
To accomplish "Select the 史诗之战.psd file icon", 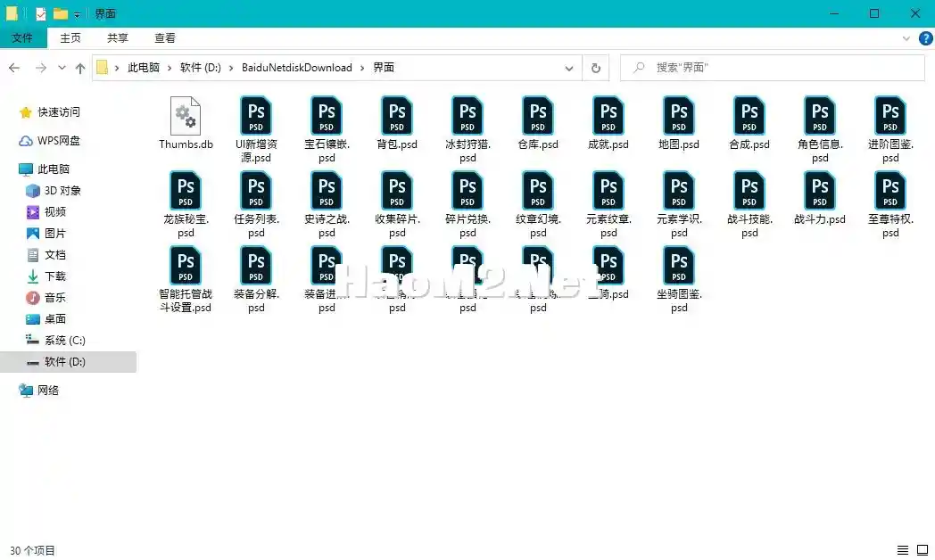I will click(327, 191).
